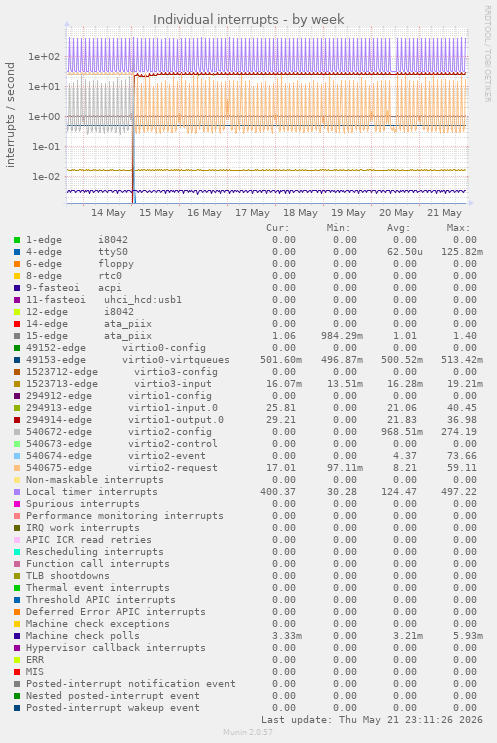Click the 18 May label on the time axis
This screenshot has height=743, width=497.
tap(300, 213)
